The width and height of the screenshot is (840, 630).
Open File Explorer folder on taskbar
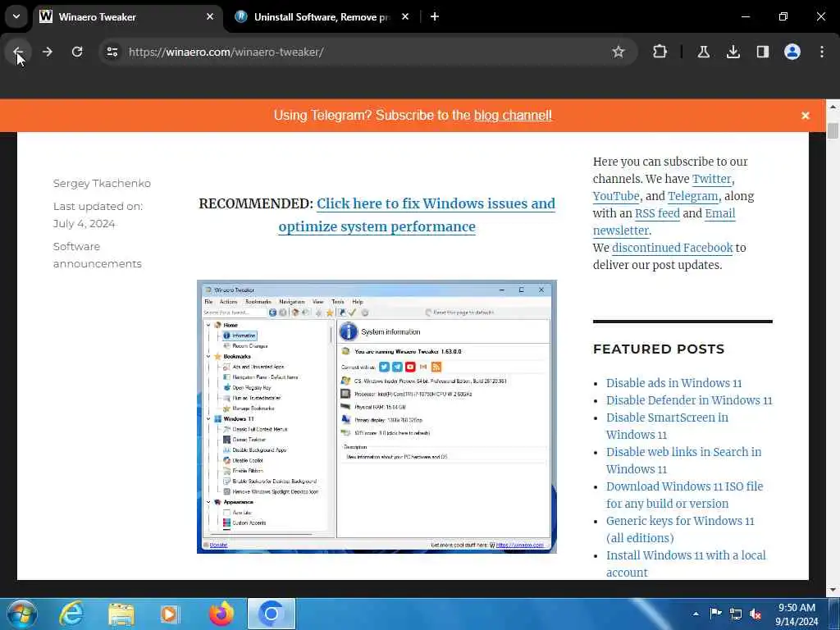click(x=121, y=614)
